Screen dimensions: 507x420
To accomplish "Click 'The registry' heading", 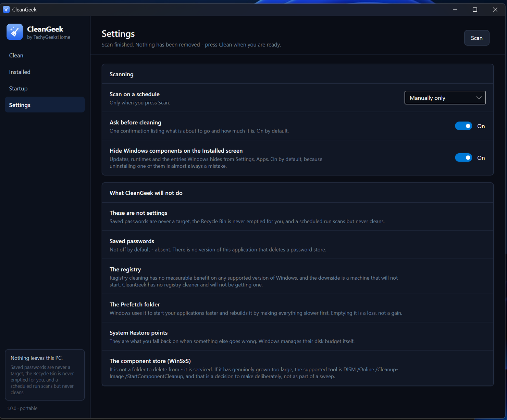I will point(125,269).
